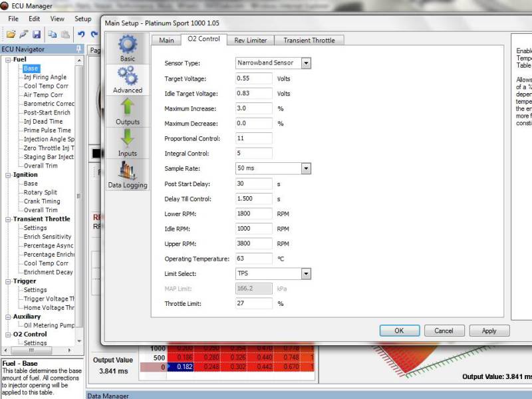Select Inj Firing Angle in Fuel tree
This screenshot has height=399, width=532.
pyautogui.click(x=45, y=77)
